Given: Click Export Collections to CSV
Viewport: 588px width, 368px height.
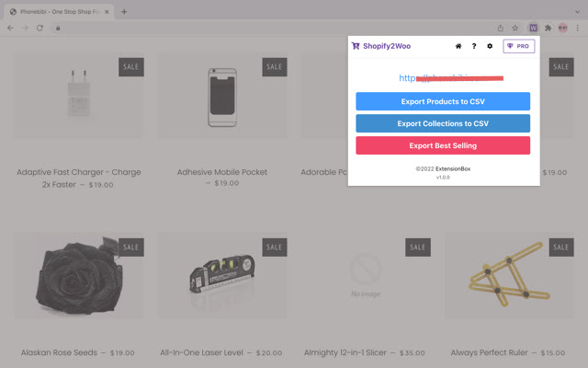Looking at the screenshot, I should (x=443, y=123).
